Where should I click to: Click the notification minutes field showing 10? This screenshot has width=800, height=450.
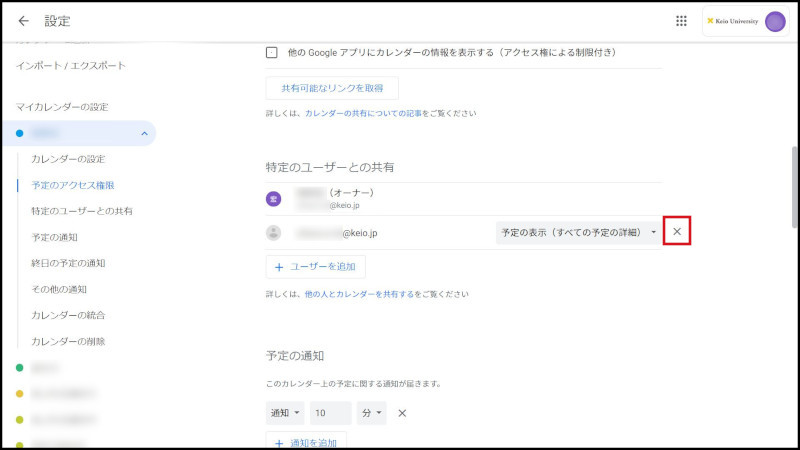point(330,413)
